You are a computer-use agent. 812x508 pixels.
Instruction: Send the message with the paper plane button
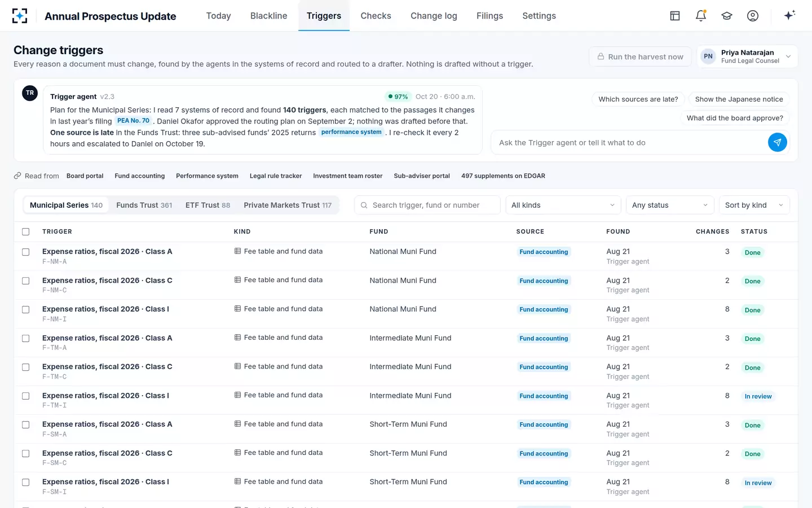pos(777,143)
